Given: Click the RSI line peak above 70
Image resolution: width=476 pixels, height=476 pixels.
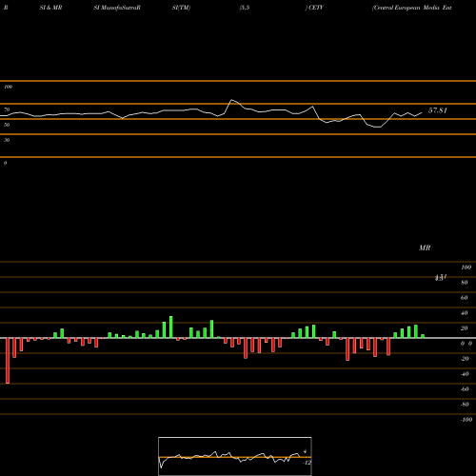Looking at the screenshot, I should (x=231, y=100).
